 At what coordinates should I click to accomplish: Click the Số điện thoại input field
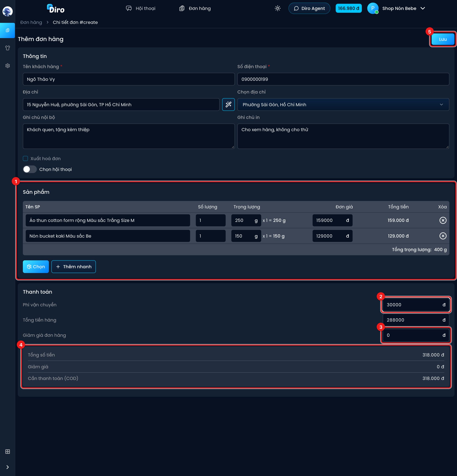[343, 79]
